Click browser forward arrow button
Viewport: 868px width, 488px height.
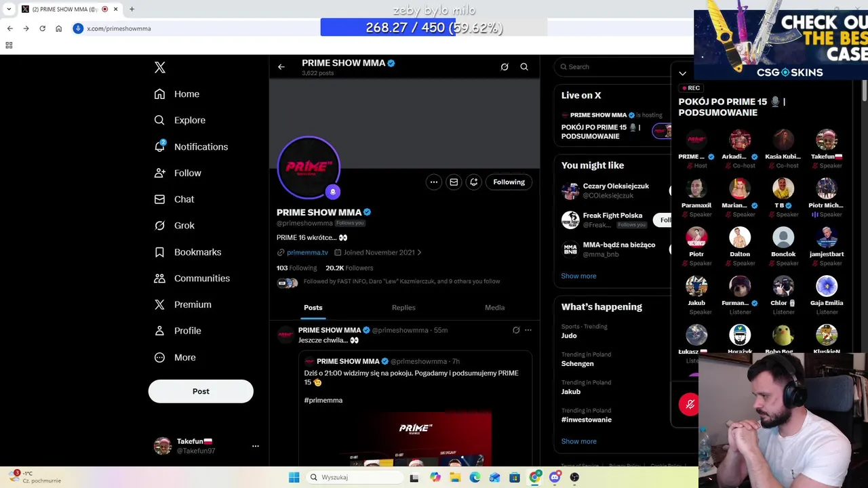point(26,28)
